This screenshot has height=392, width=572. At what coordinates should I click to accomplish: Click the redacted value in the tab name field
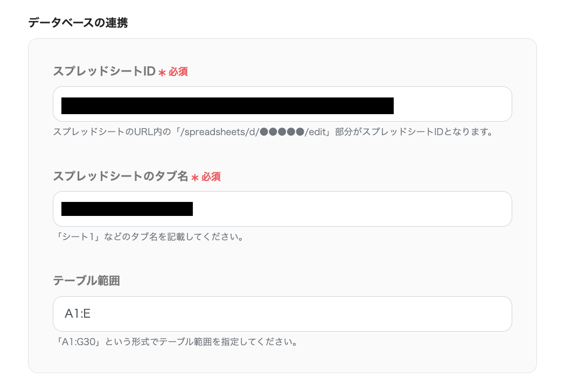click(x=127, y=209)
